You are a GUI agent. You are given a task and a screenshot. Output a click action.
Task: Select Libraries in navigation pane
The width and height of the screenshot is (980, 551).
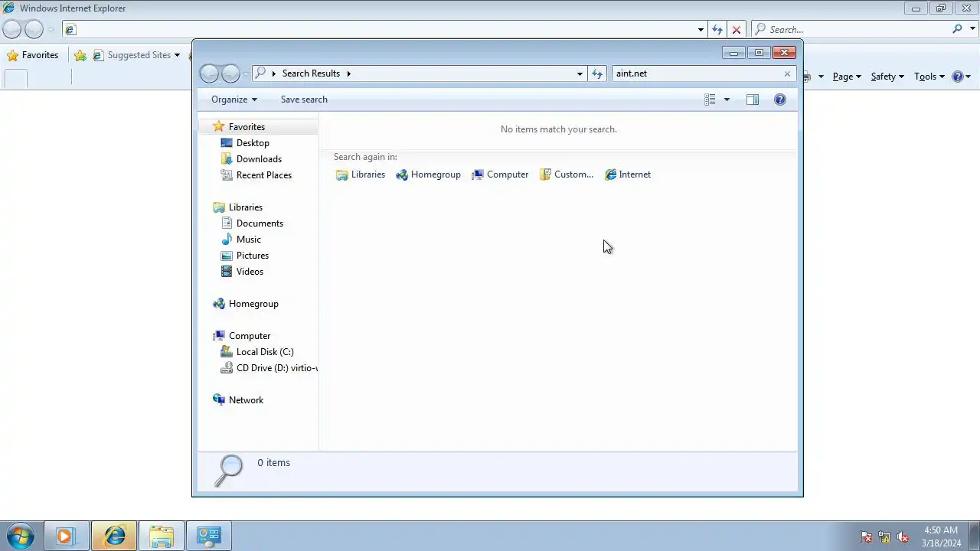pyautogui.click(x=246, y=207)
